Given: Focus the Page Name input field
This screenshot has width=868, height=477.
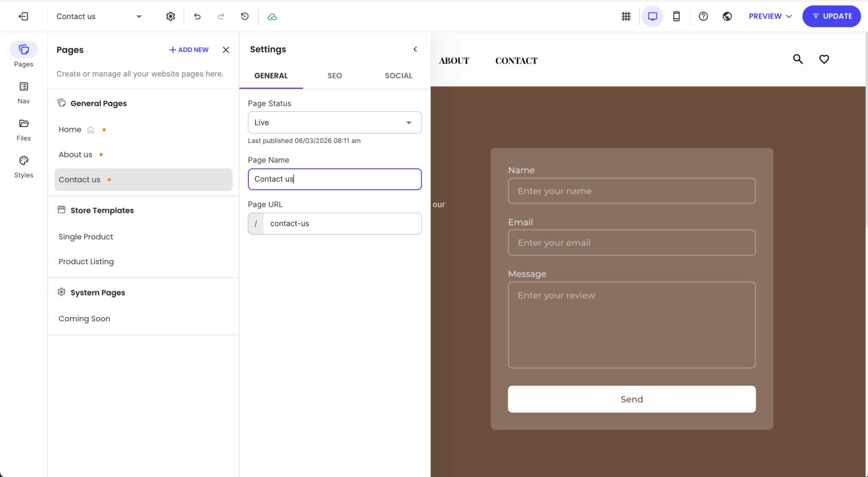Looking at the screenshot, I should pos(335,179).
